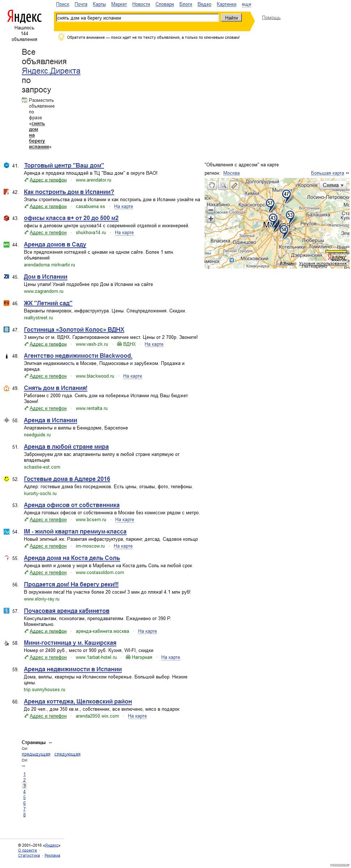This screenshot has width=351, height=868.
Task: Select the magnifier zoom-area map tool
Action: pos(223,185)
